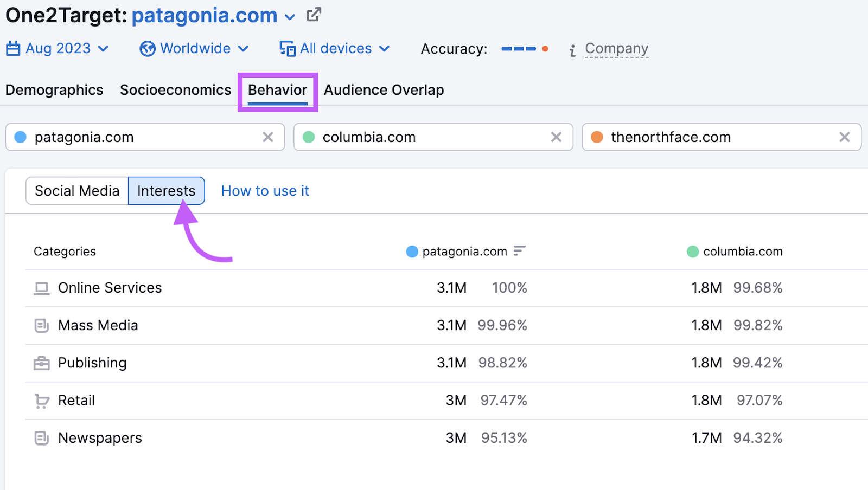Viewport: 868px width, 490px height.
Task: Click the patagonia.com domain input field
Action: coord(145,137)
